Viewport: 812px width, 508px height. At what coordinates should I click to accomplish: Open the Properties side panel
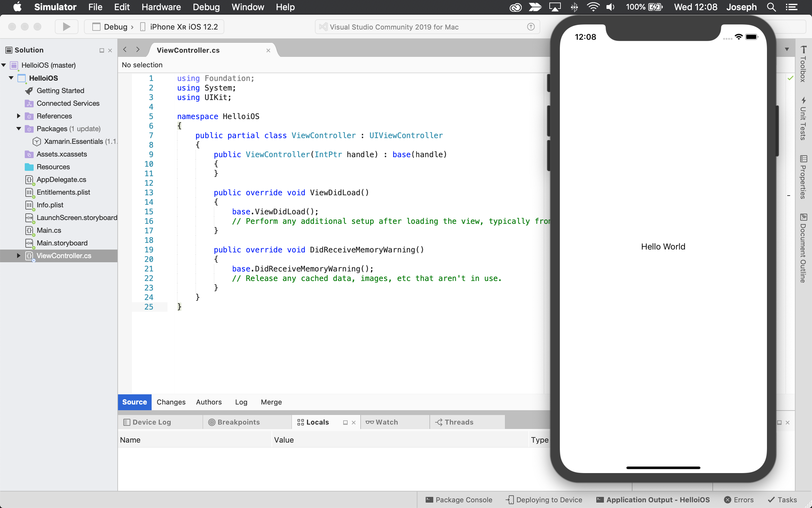(803, 177)
